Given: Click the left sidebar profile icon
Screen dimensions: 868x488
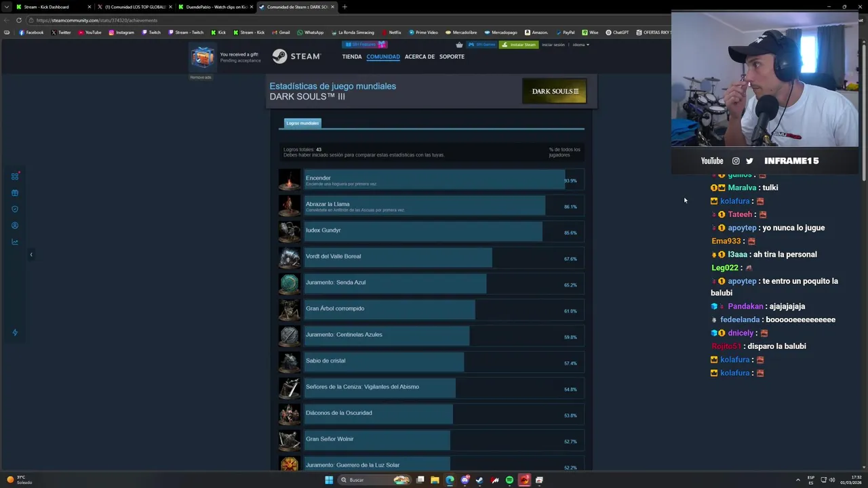Looking at the screenshot, I should (x=15, y=226).
